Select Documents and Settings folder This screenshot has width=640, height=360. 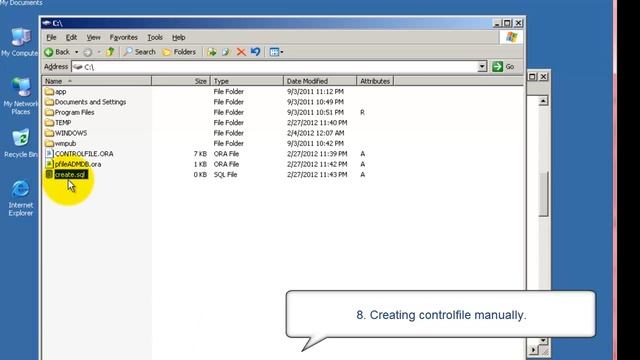pos(90,102)
